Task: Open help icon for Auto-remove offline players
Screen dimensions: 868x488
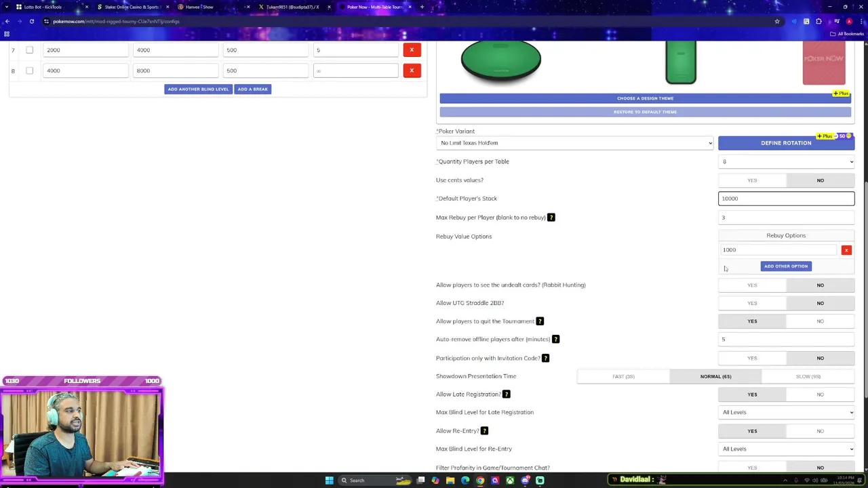Action: 555,339
